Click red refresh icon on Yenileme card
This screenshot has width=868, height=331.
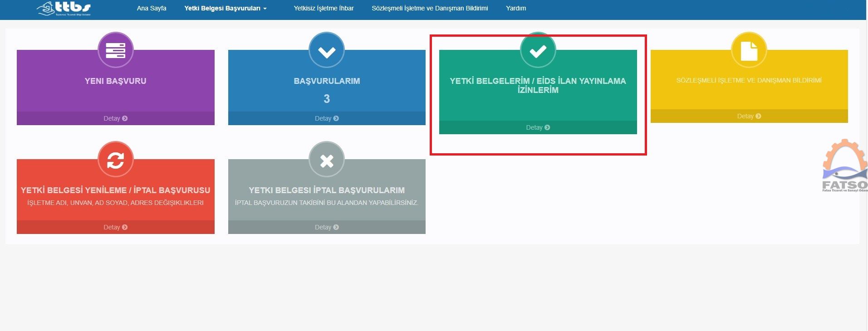[x=115, y=160]
